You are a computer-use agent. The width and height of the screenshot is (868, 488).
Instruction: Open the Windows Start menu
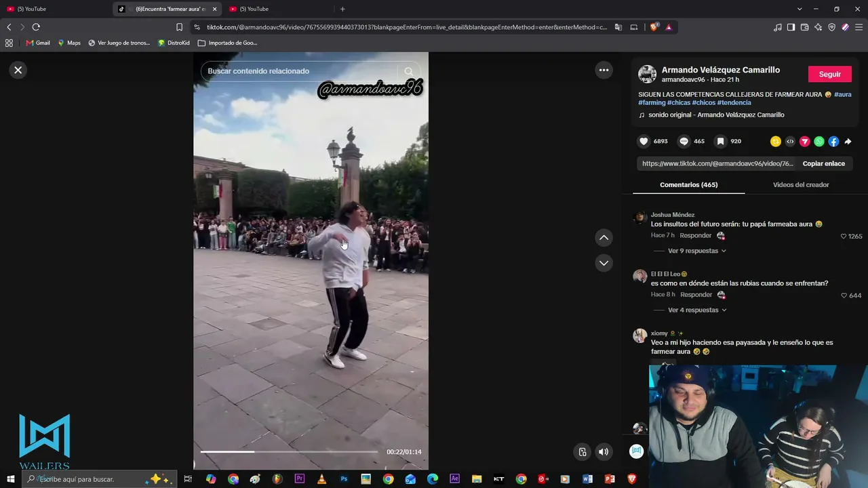pos(11,479)
